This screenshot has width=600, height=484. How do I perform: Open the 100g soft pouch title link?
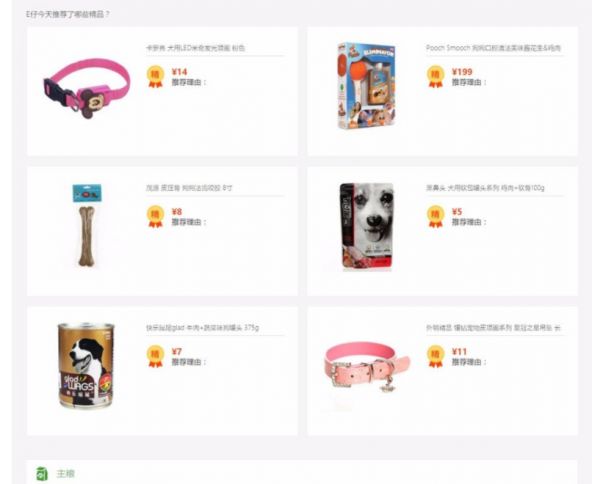(485, 187)
